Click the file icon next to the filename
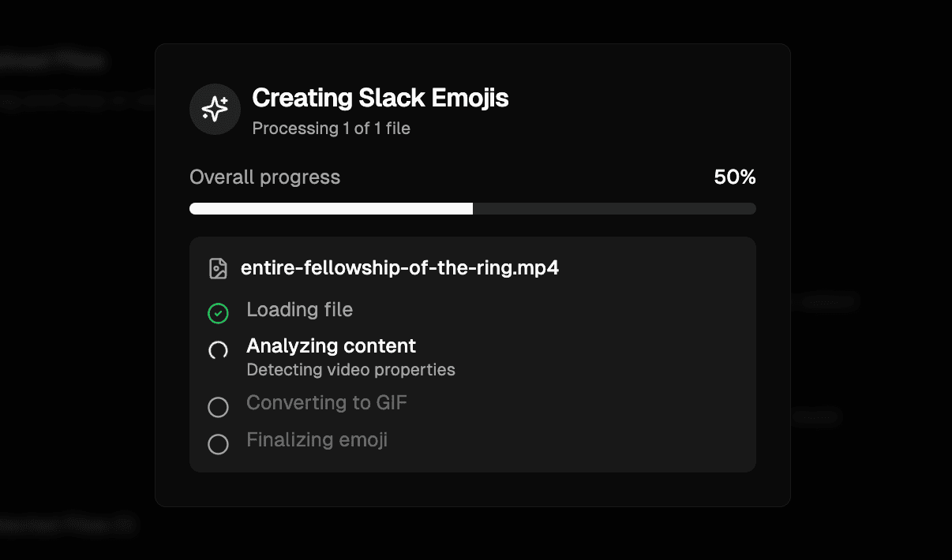This screenshot has width=952, height=560. (x=218, y=268)
